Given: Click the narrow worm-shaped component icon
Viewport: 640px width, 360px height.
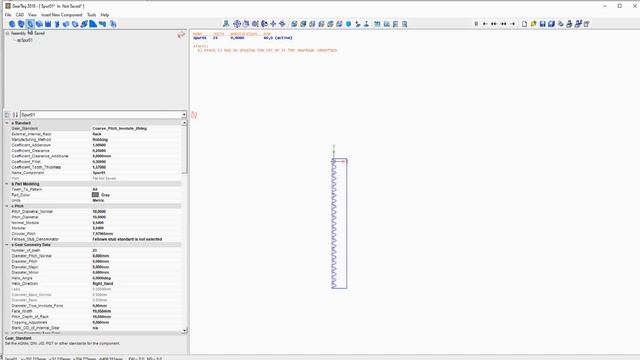Looking at the screenshot, I should [57, 24].
